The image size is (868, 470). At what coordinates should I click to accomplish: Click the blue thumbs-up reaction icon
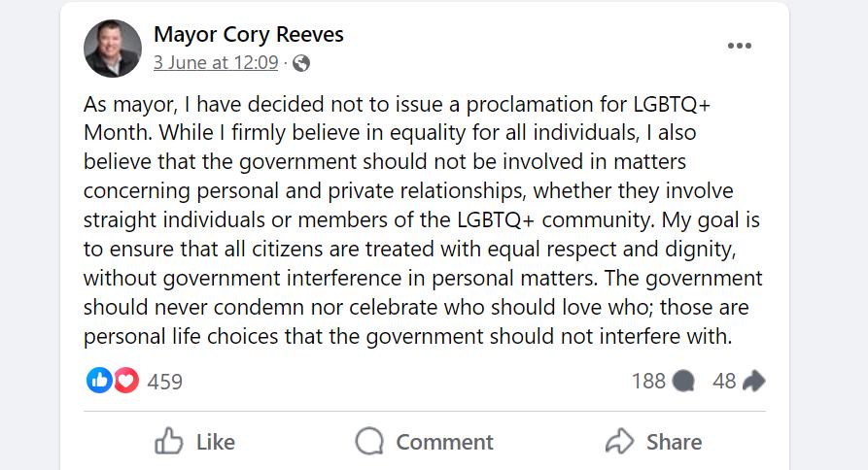click(100, 381)
